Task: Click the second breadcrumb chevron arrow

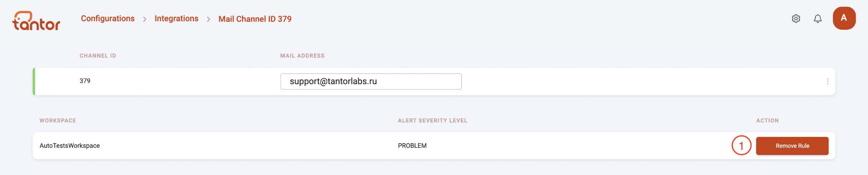Action: point(209,20)
